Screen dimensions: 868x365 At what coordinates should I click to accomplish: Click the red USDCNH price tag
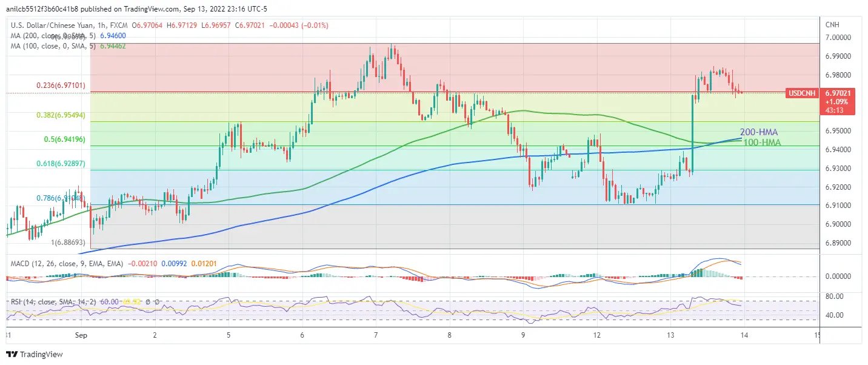803,93
